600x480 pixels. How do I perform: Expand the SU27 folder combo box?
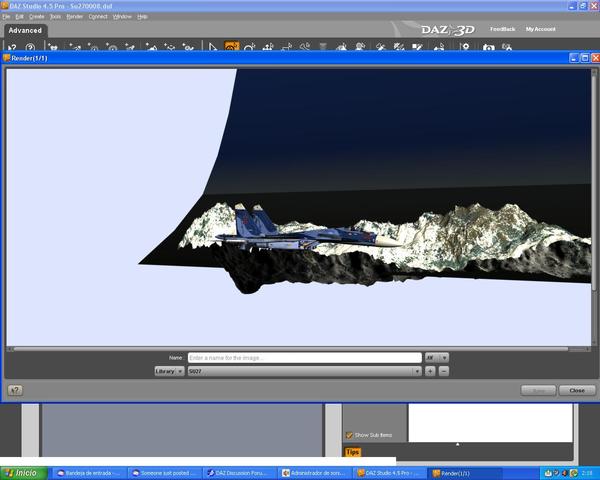pyautogui.click(x=305, y=371)
